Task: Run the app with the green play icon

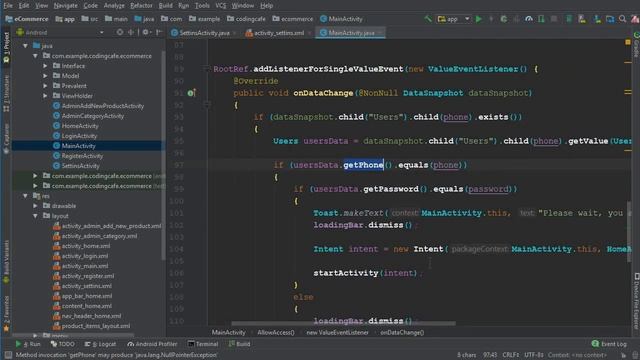Action: (479, 19)
